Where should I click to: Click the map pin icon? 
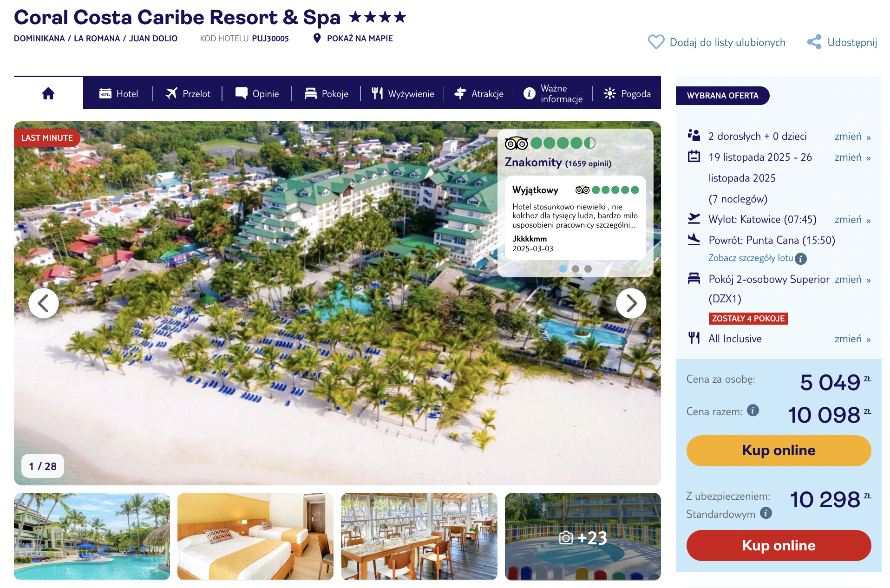(317, 38)
